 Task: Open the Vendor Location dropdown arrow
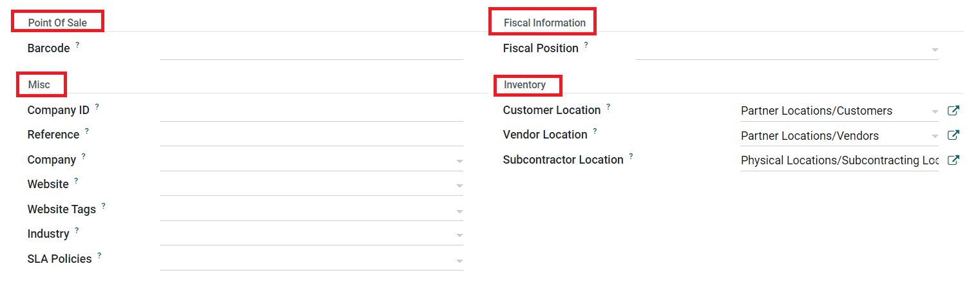click(935, 137)
